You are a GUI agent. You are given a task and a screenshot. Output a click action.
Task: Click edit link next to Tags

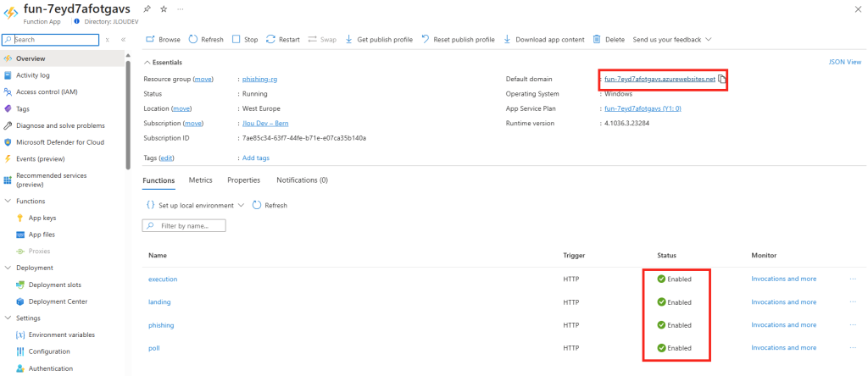[x=166, y=158]
